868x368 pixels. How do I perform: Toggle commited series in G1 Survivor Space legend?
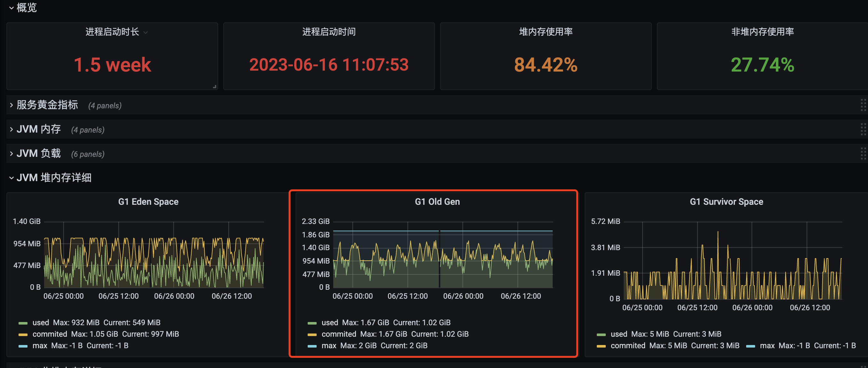628,345
